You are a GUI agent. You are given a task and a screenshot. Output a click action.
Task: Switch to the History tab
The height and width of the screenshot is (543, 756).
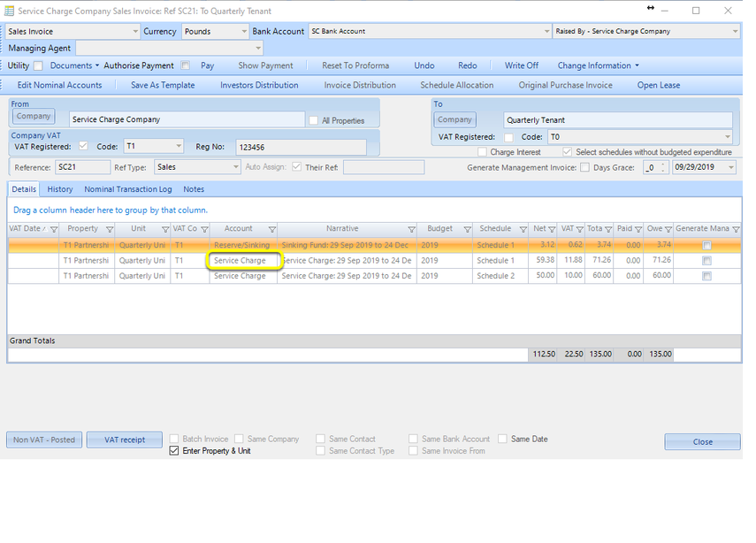point(60,189)
